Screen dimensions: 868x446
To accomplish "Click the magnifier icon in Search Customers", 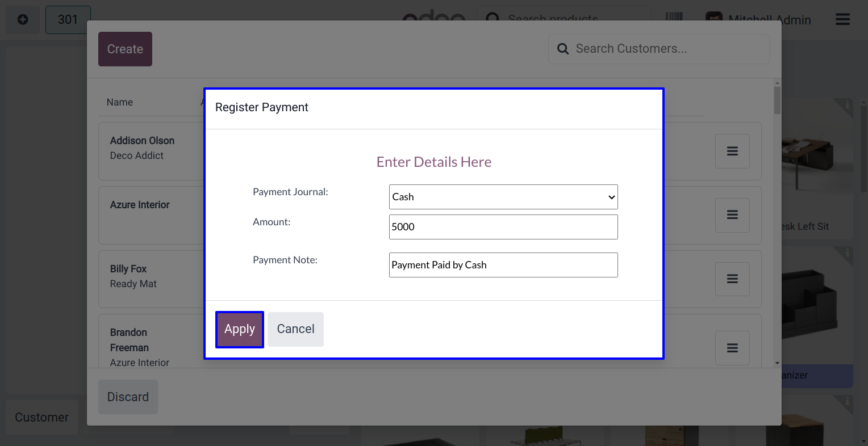I will [x=563, y=49].
